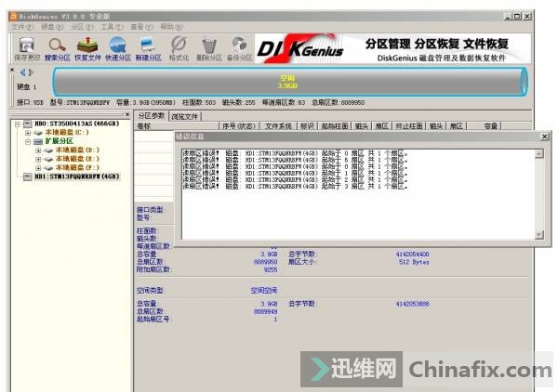Expand the 本地磁盘 (F:) tree node
This screenshot has width=558, height=392.
(x=38, y=168)
